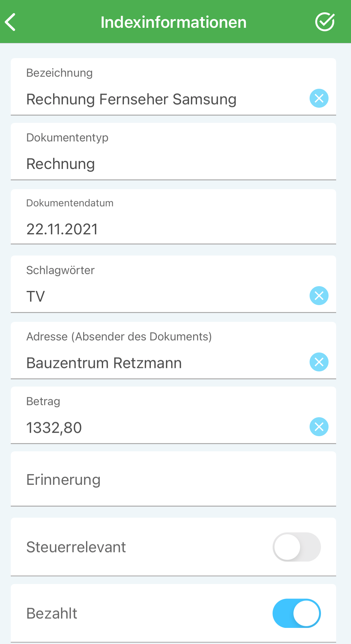Tap the Bezahlt label
Screen dimensions: 351x644
[52, 613]
